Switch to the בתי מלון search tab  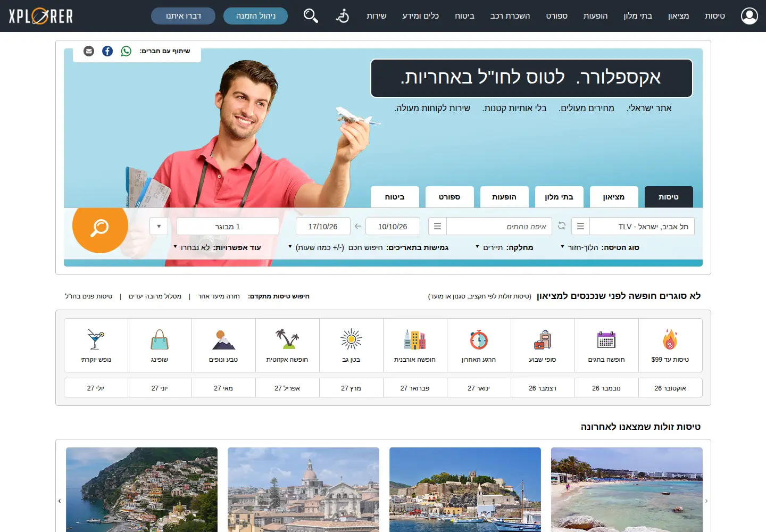(559, 197)
